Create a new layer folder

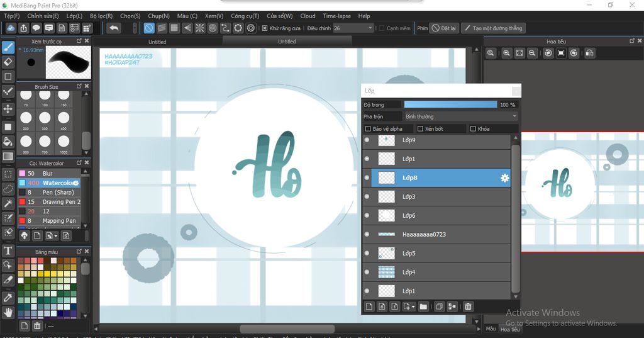(423, 307)
